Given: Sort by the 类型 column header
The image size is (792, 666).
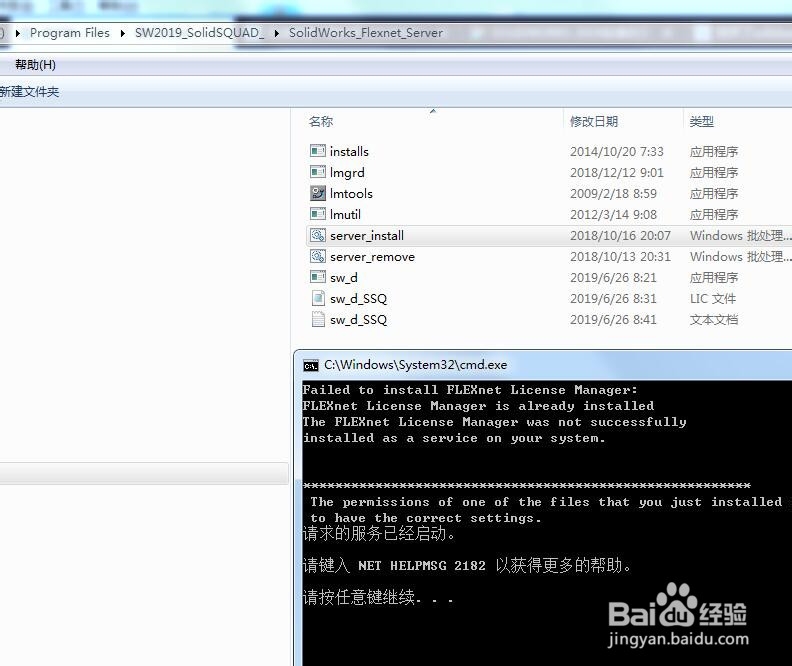Looking at the screenshot, I should pos(702,121).
